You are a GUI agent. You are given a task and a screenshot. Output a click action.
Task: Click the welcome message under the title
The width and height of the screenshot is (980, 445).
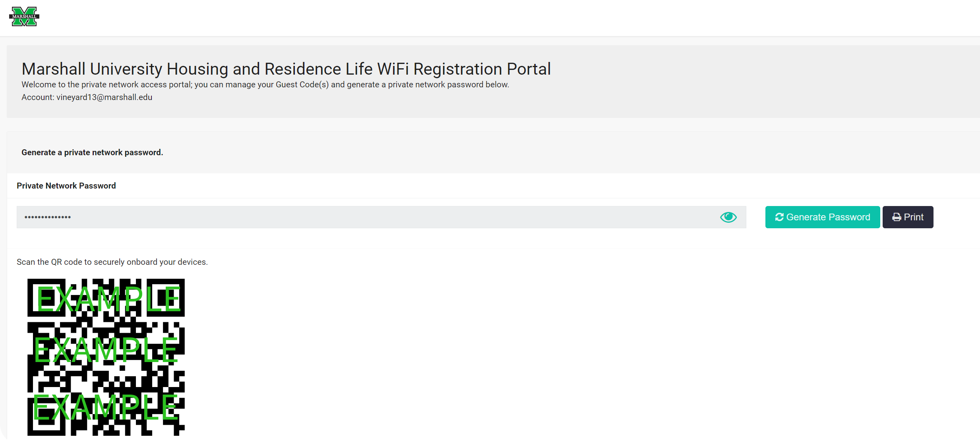tap(265, 85)
